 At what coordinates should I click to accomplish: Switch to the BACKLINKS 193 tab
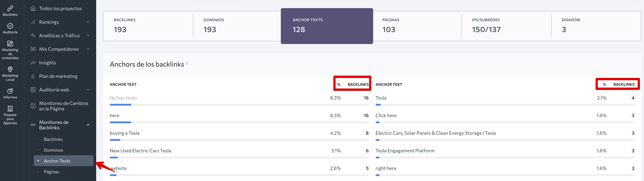(x=148, y=26)
